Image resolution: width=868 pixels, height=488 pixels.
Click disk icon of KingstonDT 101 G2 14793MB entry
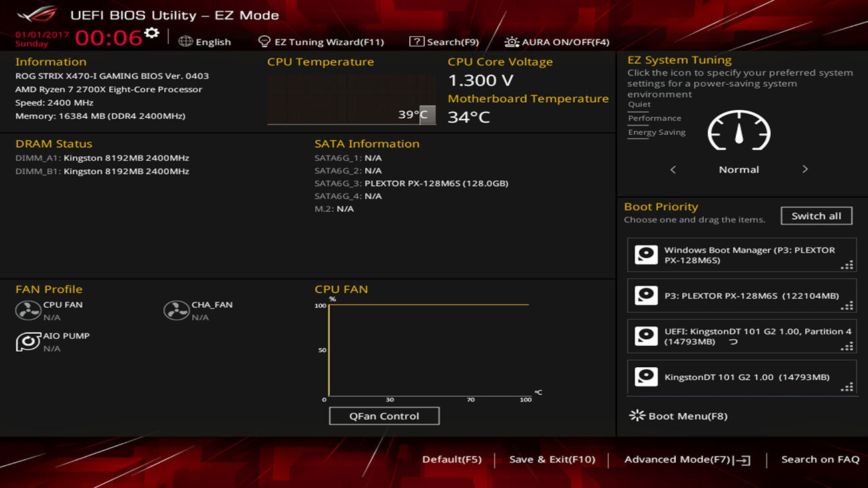point(646,377)
